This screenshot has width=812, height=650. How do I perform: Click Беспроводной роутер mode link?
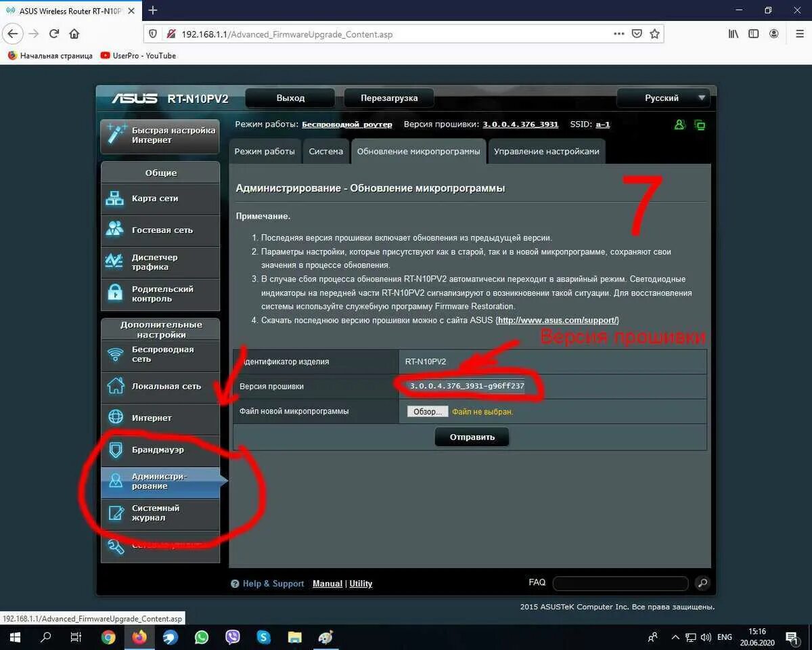click(x=347, y=125)
